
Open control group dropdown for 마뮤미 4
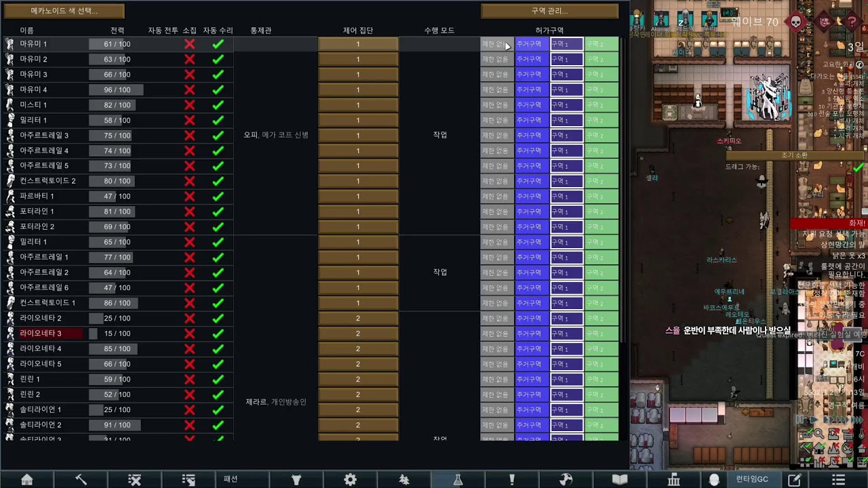click(x=358, y=89)
